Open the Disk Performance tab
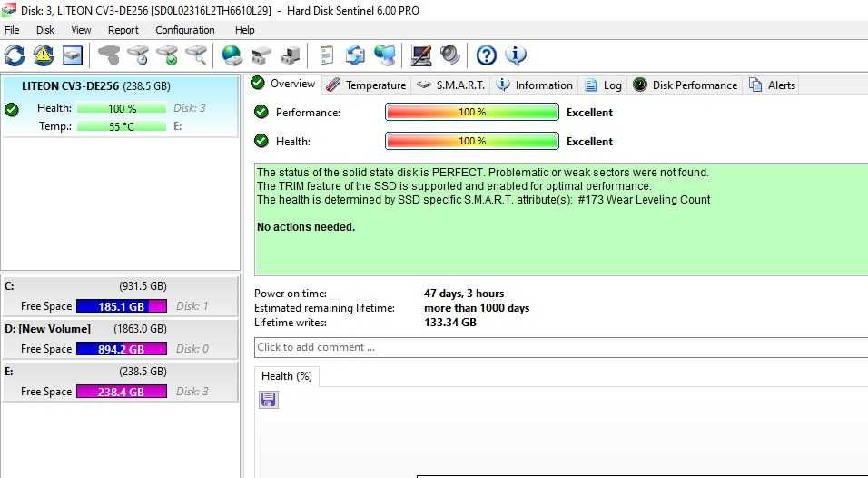Image resolution: width=868 pixels, height=478 pixels. [686, 85]
